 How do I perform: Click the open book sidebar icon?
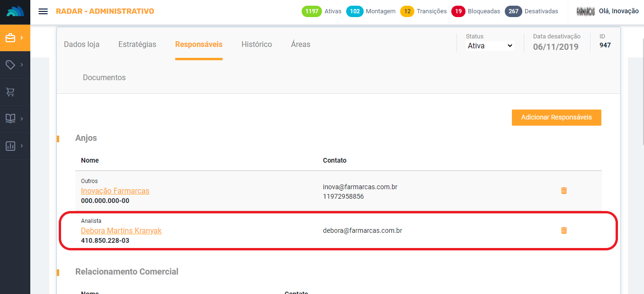[10, 119]
